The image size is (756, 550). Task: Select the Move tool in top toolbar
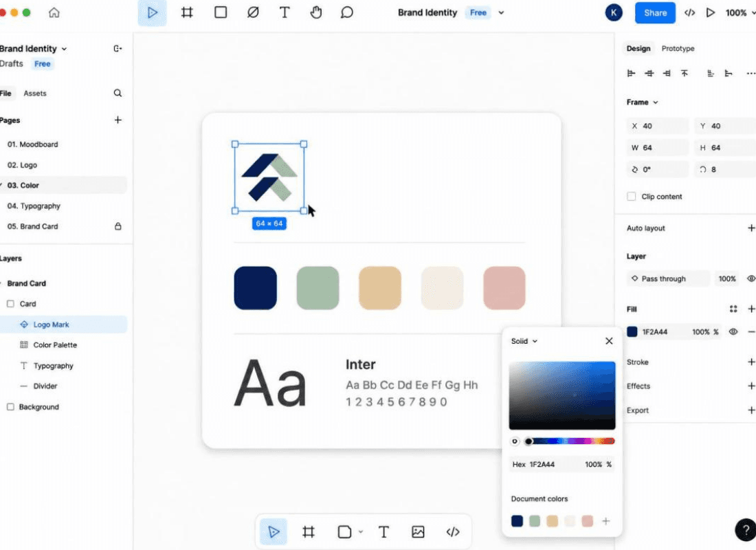153,12
